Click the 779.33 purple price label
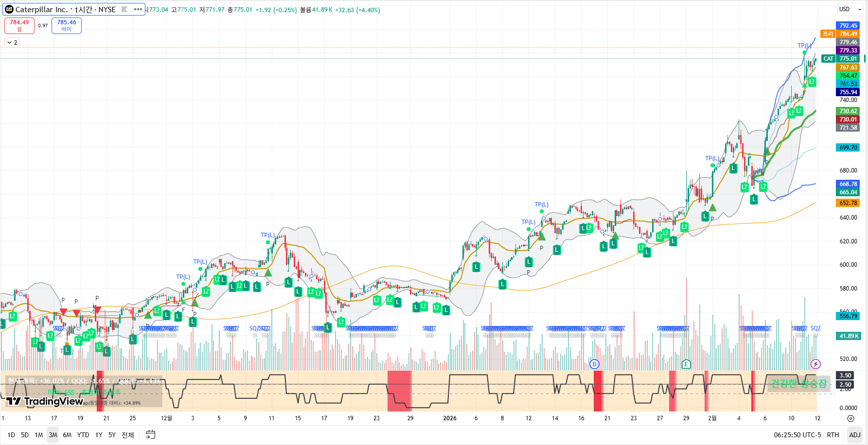 point(848,51)
